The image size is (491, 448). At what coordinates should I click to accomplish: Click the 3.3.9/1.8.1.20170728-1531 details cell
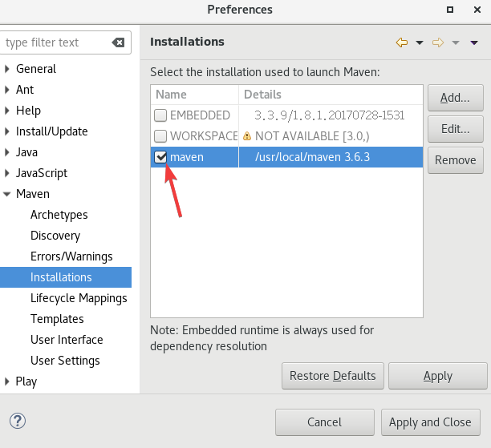click(330, 115)
